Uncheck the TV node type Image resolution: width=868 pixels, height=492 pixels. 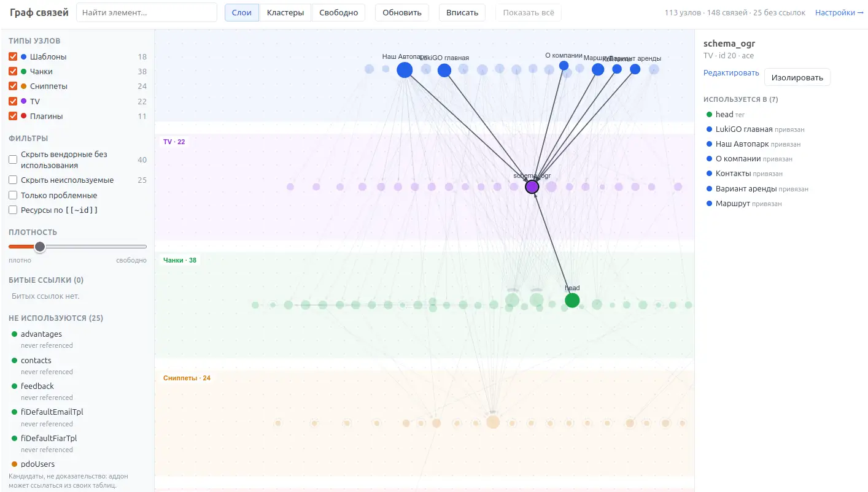click(13, 101)
